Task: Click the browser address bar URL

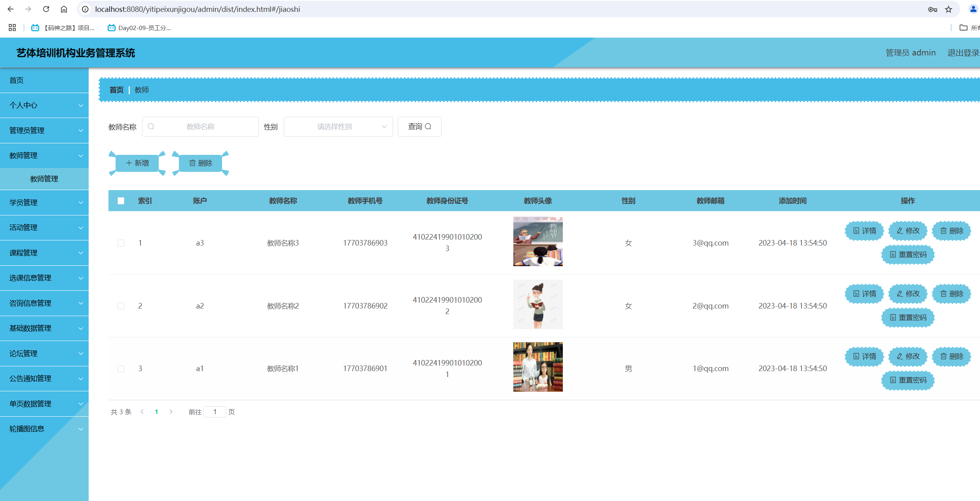Action: 198,9
